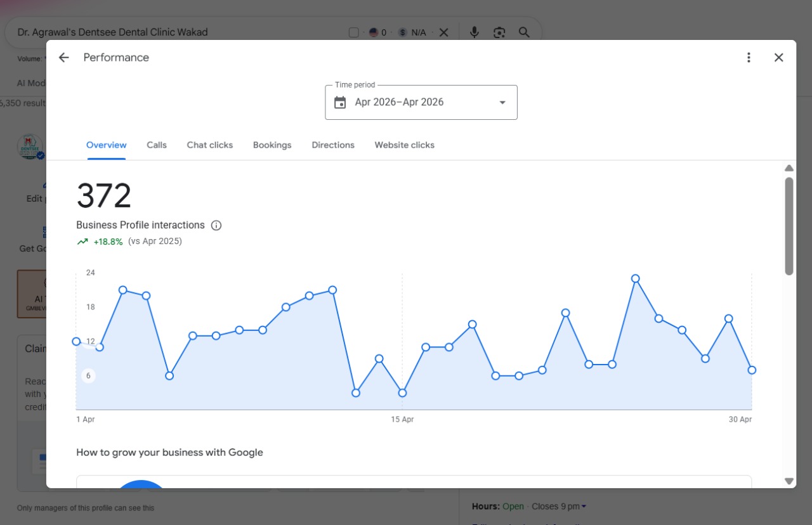View the Directions tab
Screen dimensions: 812x525
333,145
